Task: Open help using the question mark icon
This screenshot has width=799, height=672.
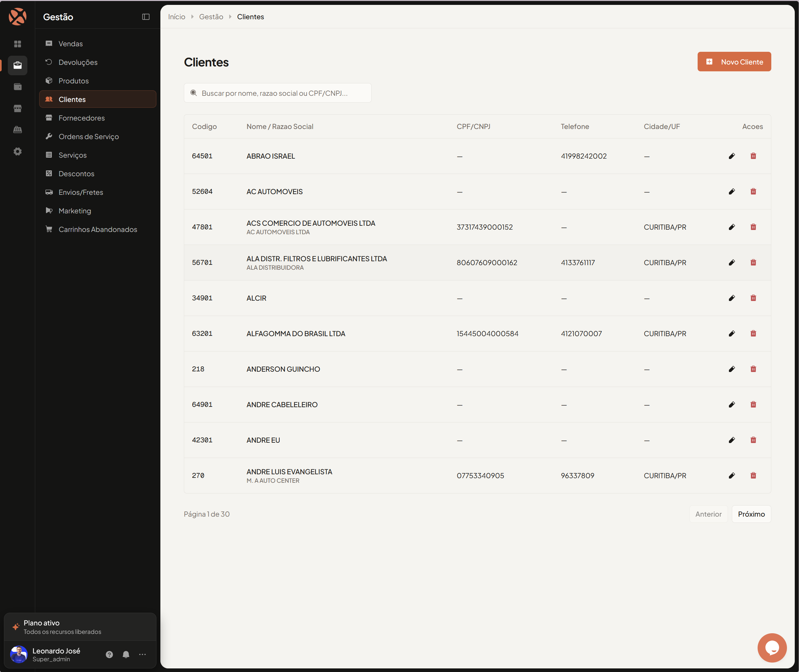Action: click(109, 654)
